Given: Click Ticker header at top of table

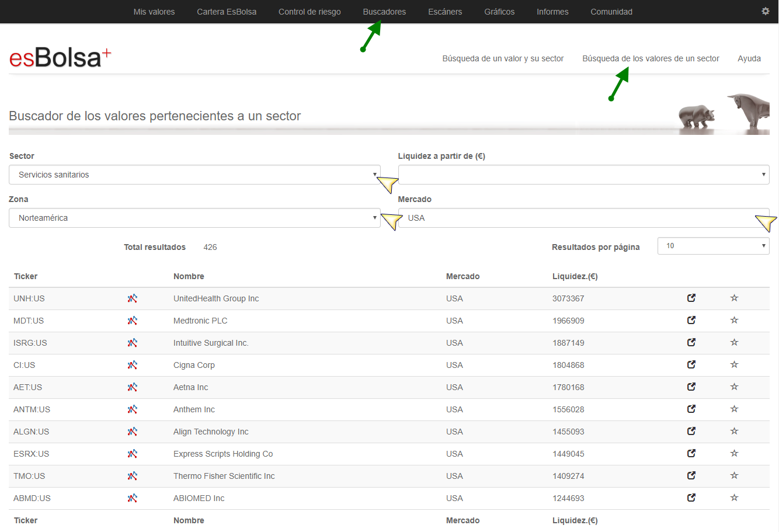Looking at the screenshot, I should [26, 276].
